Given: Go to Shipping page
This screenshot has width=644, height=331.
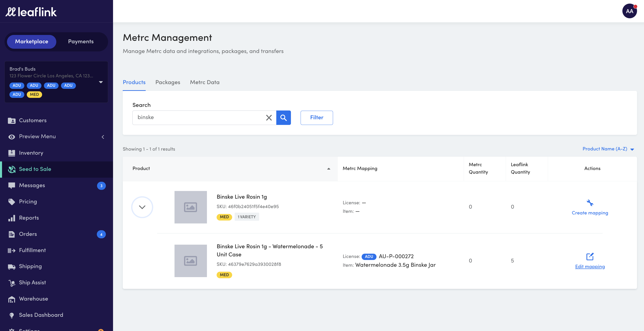Looking at the screenshot, I should click(30, 267).
